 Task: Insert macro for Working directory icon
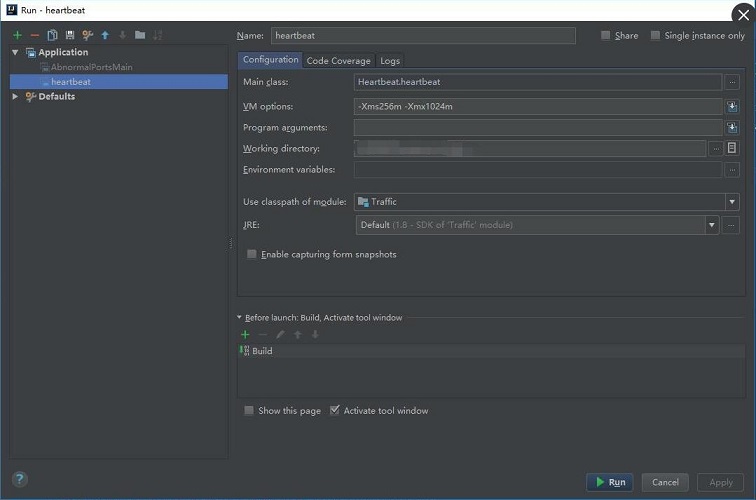coord(732,148)
